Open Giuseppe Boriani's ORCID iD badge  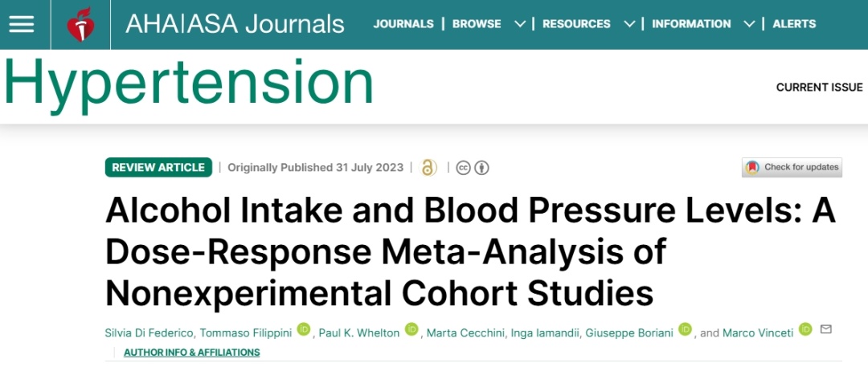click(685, 329)
